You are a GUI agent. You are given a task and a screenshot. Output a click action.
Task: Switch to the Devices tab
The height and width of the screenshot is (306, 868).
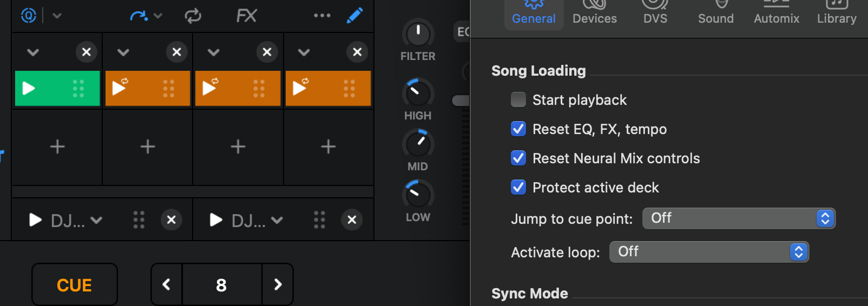(595, 13)
